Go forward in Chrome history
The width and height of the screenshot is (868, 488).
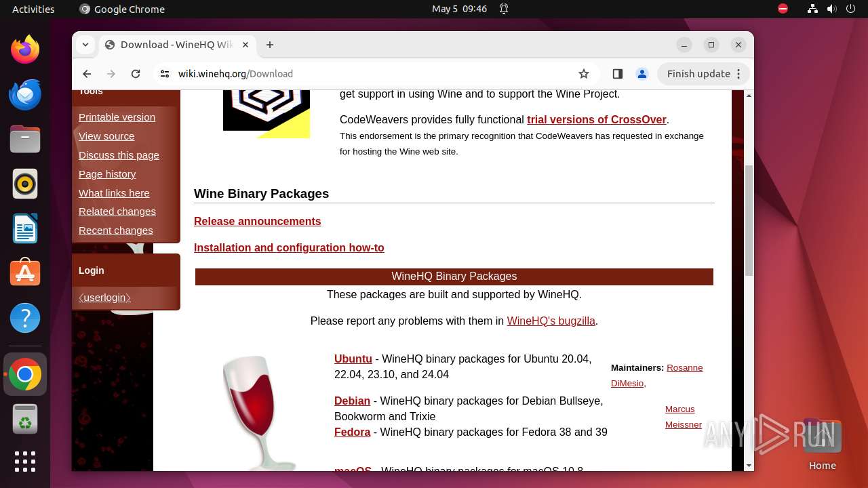coord(111,74)
